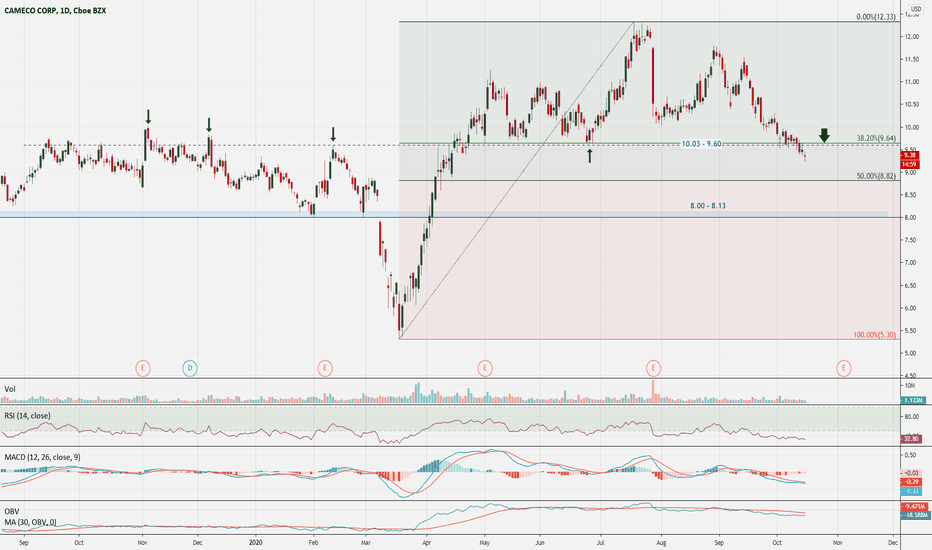Click the 50.00%(8.82) Fibonacci label
The image size is (932, 550).
pyautogui.click(x=876, y=176)
